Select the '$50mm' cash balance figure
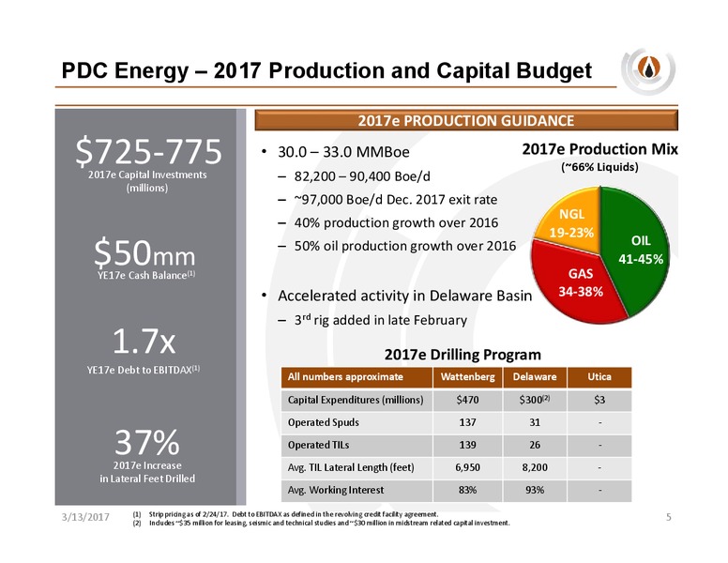The height and width of the screenshot is (563, 728). point(144,252)
